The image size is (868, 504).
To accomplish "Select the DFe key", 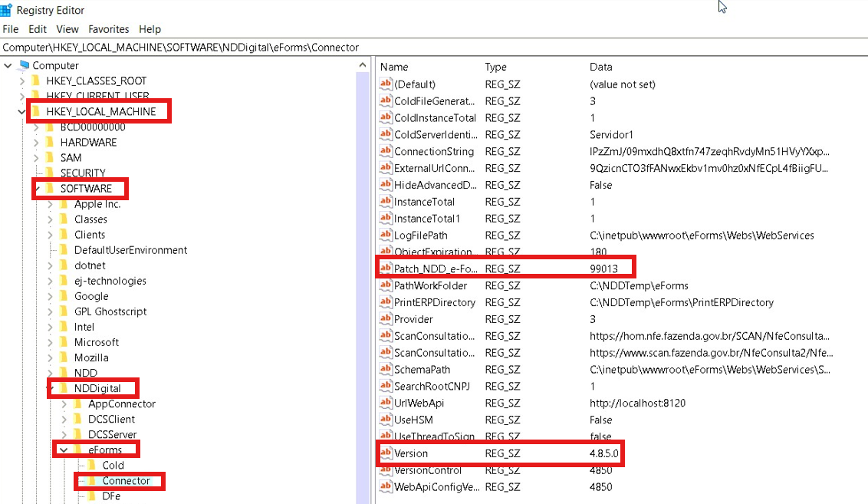I will point(111,496).
